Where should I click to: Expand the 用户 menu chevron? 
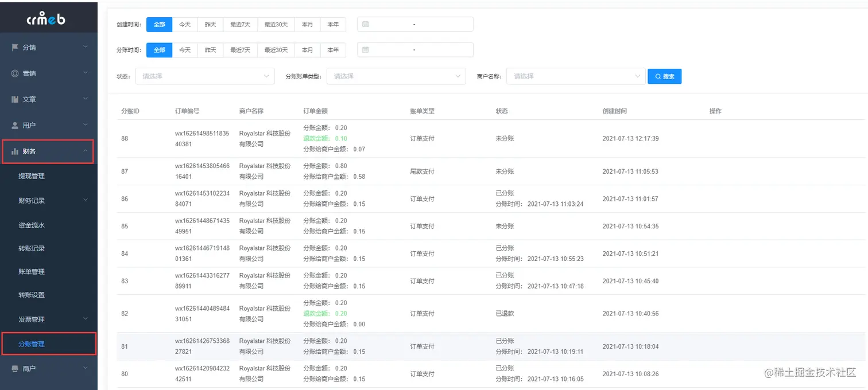[x=86, y=124]
